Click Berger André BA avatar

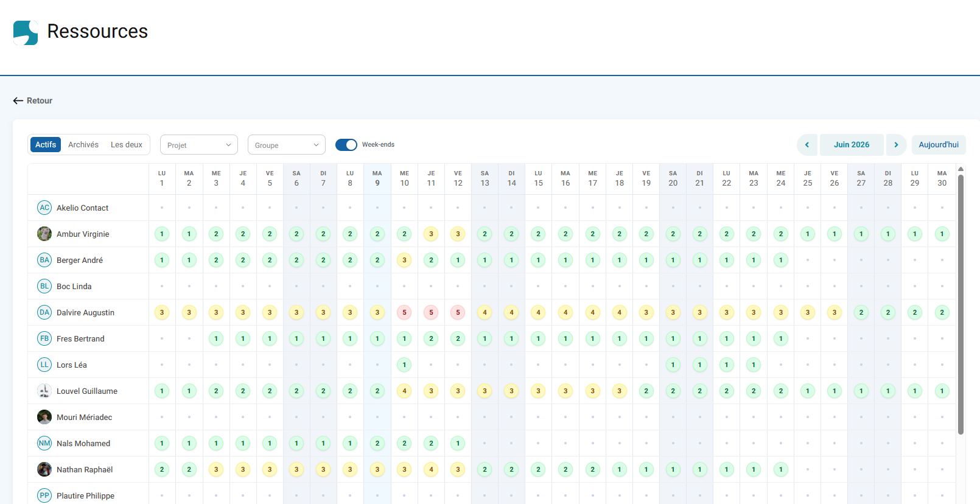[44, 260]
